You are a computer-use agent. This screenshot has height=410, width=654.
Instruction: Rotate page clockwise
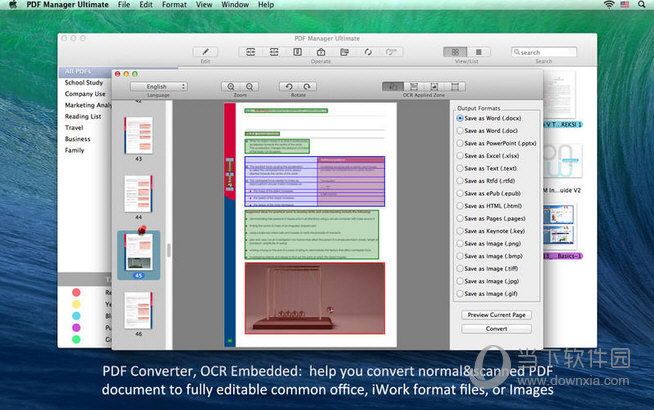307,86
